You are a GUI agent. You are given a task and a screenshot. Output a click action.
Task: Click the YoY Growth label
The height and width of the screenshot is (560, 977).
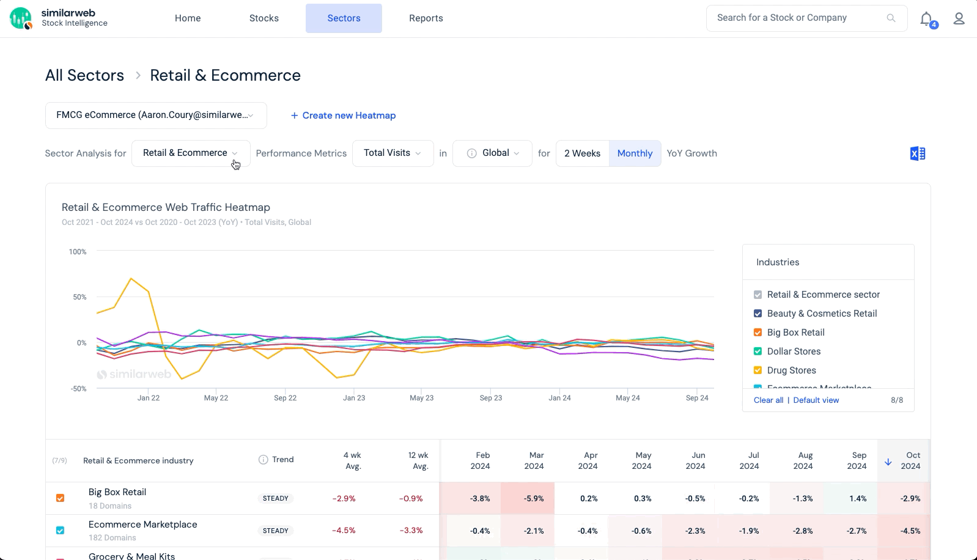pos(691,153)
